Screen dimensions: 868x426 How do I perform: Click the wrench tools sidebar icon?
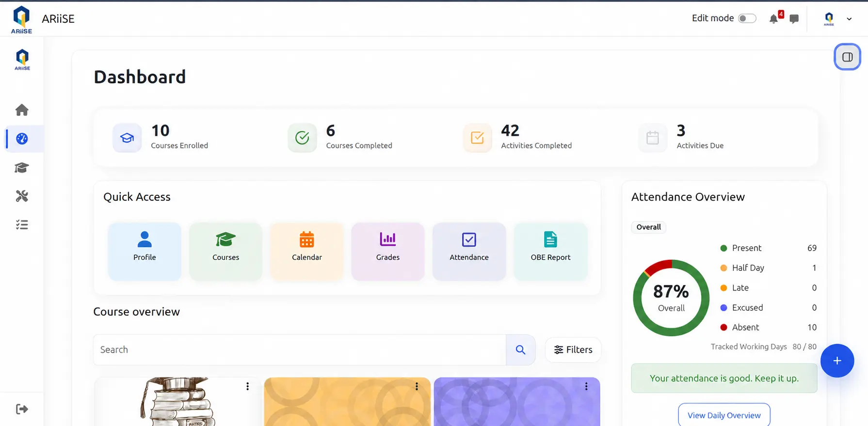point(22,196)
